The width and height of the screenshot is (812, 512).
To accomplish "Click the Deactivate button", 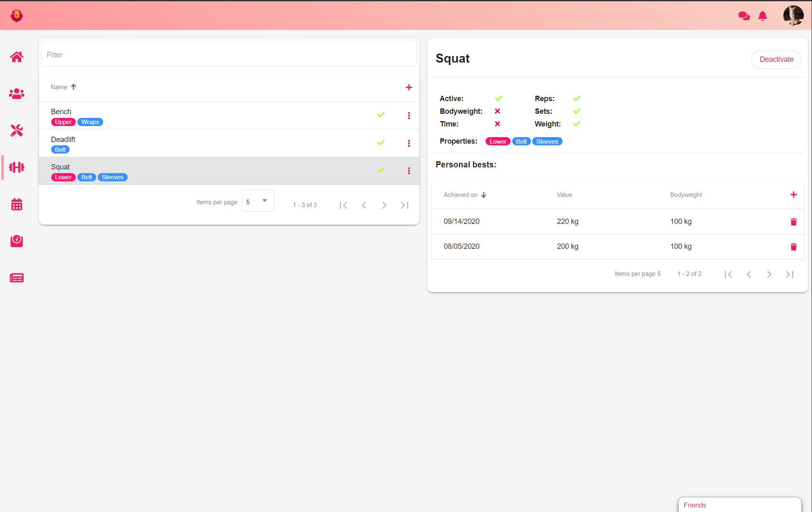I will click(x=776, y=59).
